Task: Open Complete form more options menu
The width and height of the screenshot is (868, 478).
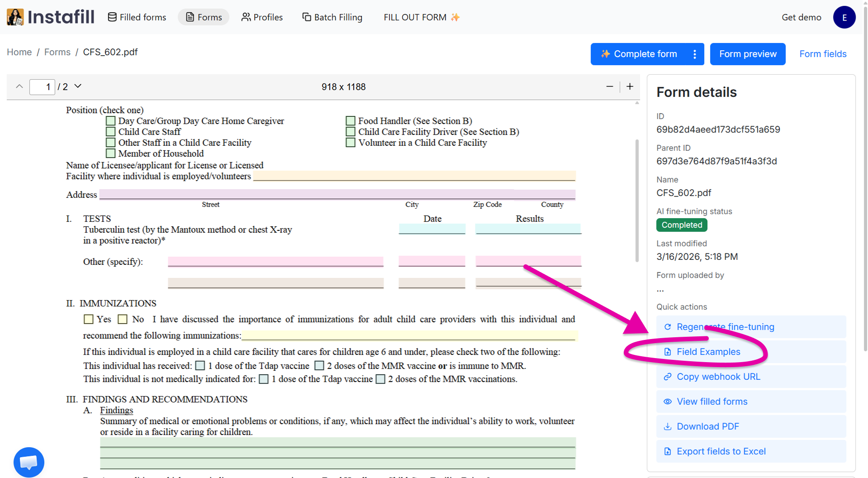Action: tap(695, 54)
